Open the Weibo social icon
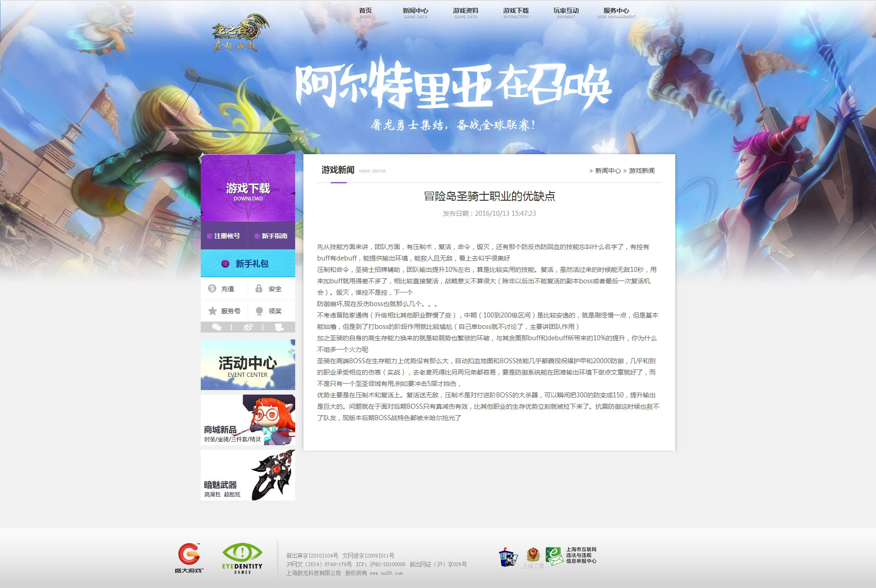876x588 pixels. click(248, 327)
